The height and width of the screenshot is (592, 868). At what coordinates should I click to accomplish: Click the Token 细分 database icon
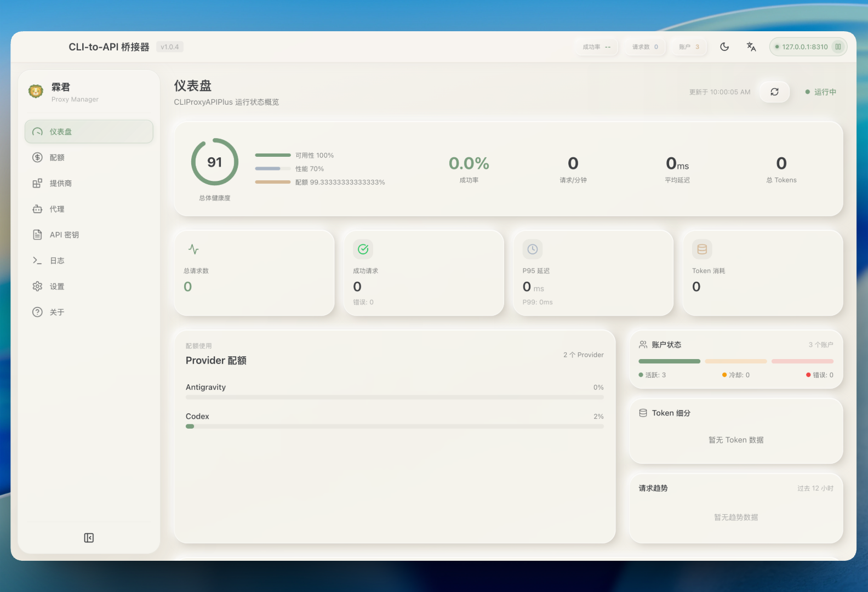[x=643, y=413]
